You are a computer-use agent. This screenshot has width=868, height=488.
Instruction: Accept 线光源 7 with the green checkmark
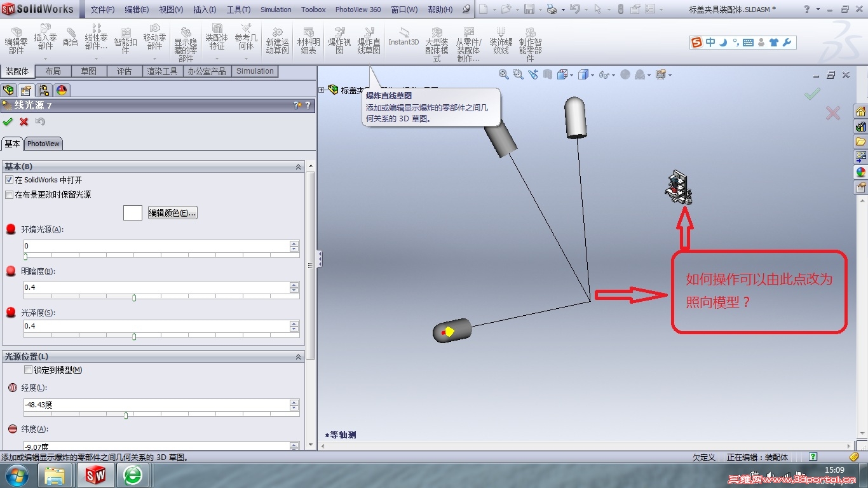click(8, 121)
